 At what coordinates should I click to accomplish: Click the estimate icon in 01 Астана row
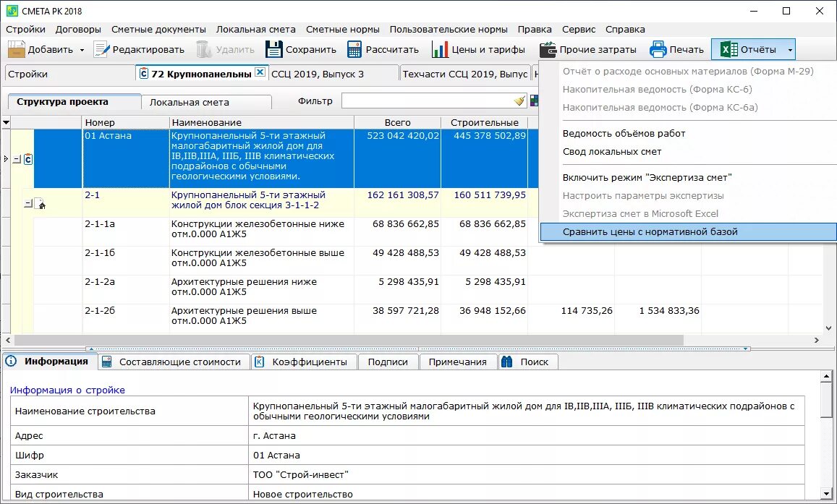point(27,159)
